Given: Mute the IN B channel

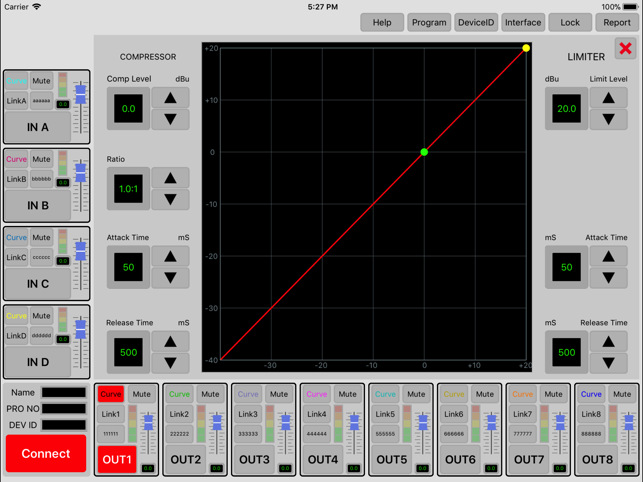Looking at the screenshot, I should click(x=41, y=159).
